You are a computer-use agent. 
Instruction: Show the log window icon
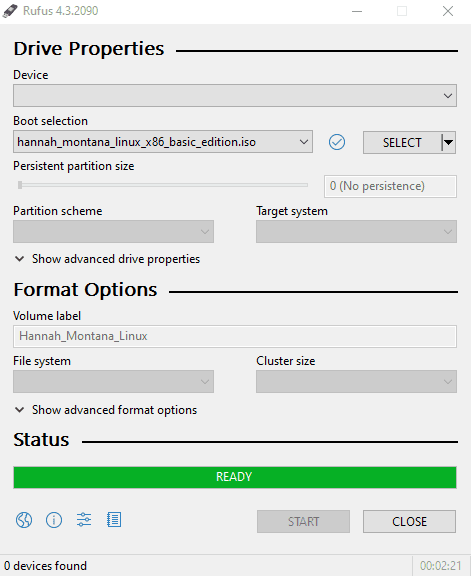pyautogui.click(x=114, y=520)
